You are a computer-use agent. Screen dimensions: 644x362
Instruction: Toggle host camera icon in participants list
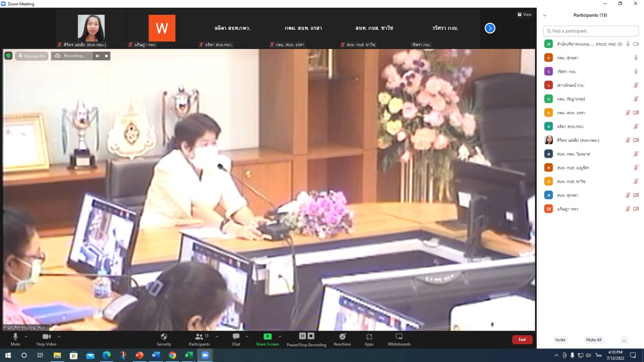636,44
